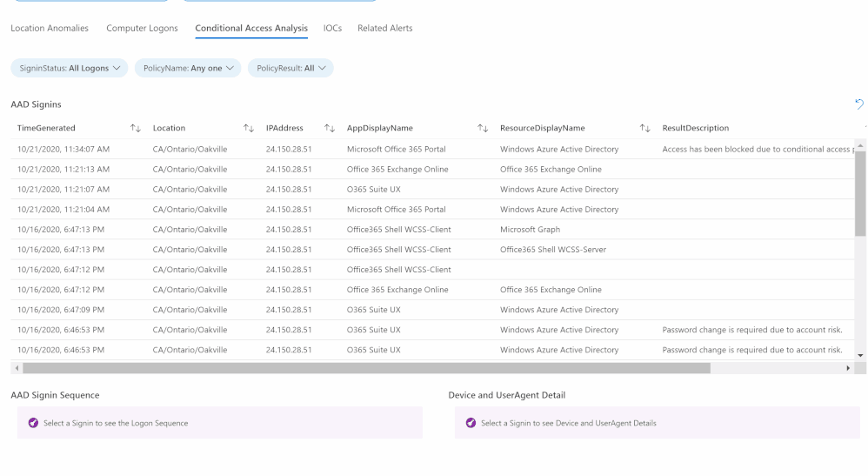Sort by AppDisplayName column arrows
The width and height of the screenshot is (868, 476).
483,128
